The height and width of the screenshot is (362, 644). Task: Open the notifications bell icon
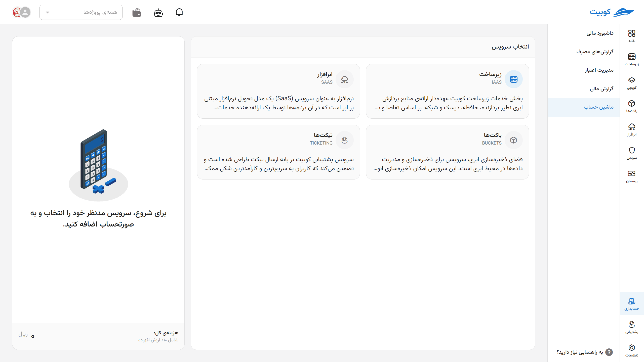(179, 12)
